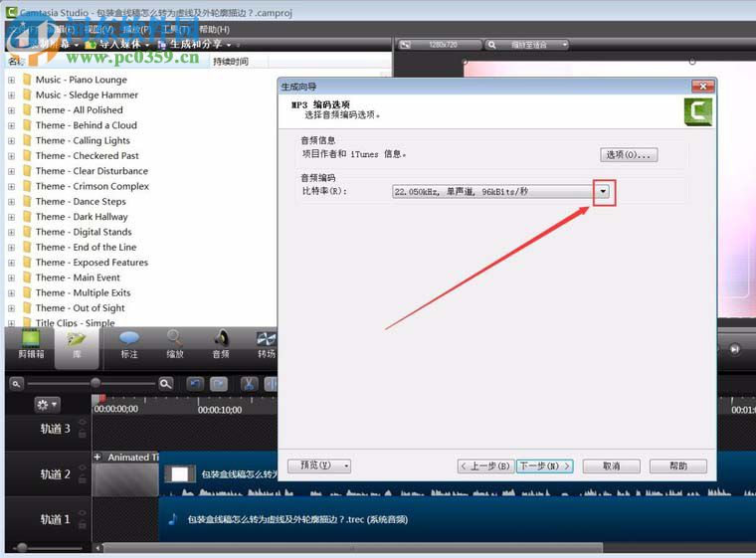Open the Clip Bin (剪辑箱) tab
Image resolution: width=756 pixels, height=558 pixels.
(31, 345)
